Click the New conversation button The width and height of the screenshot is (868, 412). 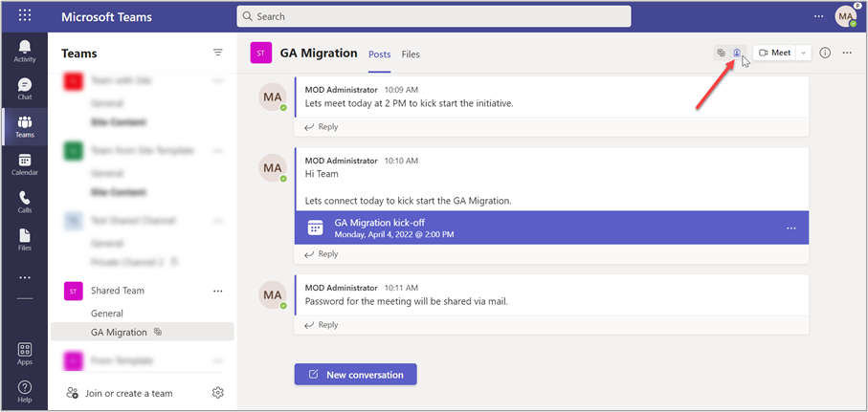(355, 375)
